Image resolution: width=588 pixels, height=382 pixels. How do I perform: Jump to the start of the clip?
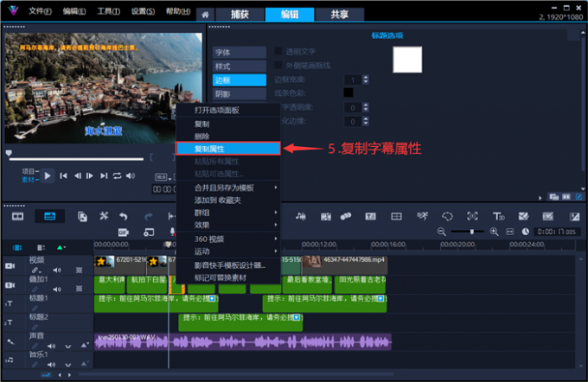63,175
